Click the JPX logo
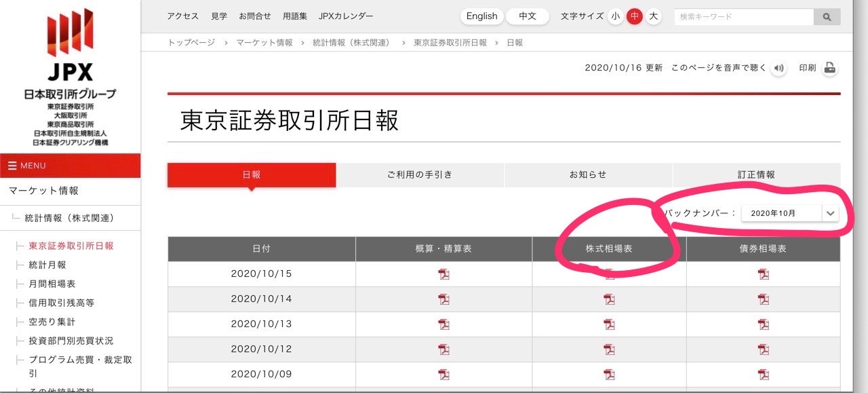This screenshot has width=868, height=393. coord(70,45)
